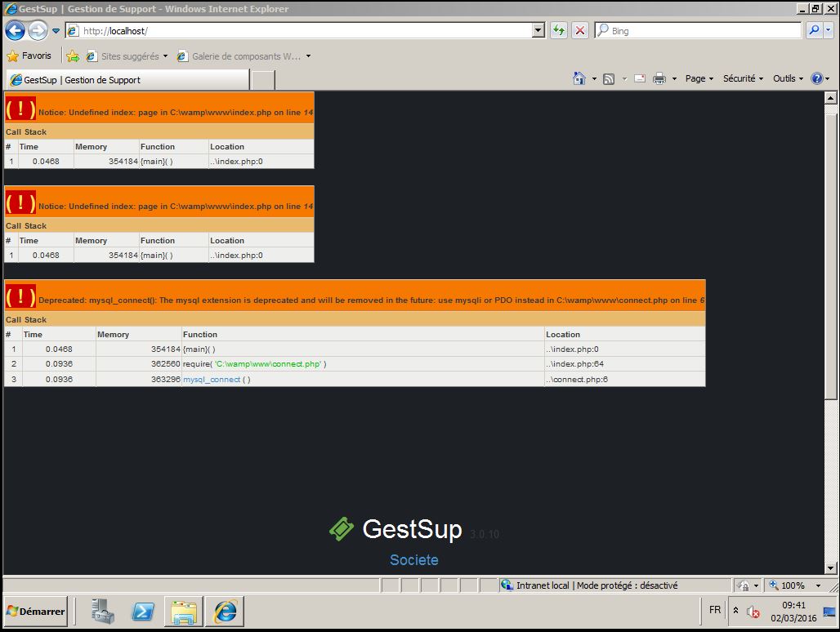Screen dimensions: 840x632
Task: Show hidden tray icons arrow
Action: (735, 610)
